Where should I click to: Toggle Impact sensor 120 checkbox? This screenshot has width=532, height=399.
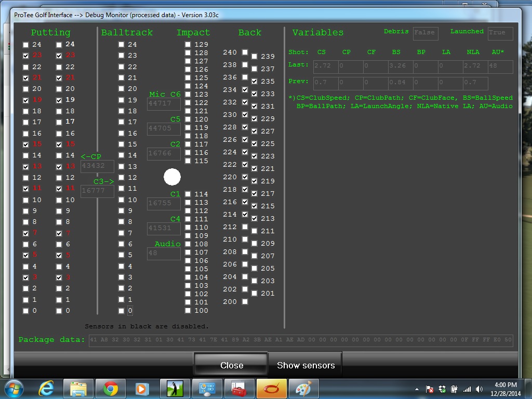pos(188,119)
